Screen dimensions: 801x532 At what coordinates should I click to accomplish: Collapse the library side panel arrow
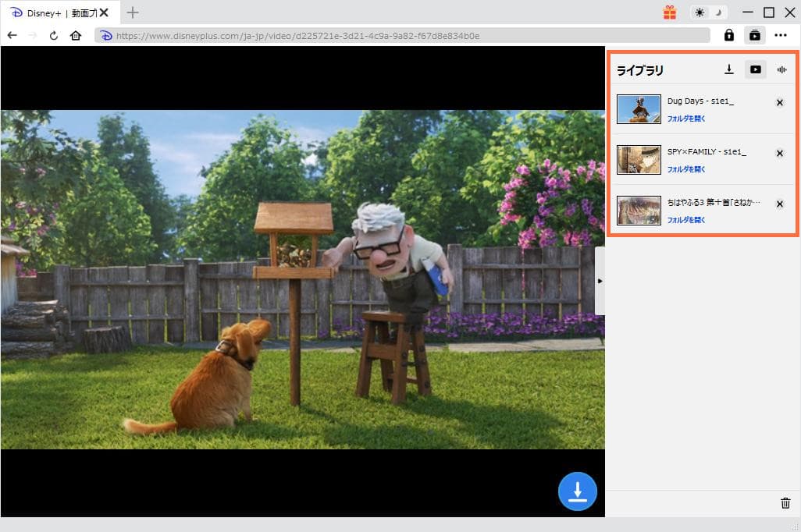point(600,280)
